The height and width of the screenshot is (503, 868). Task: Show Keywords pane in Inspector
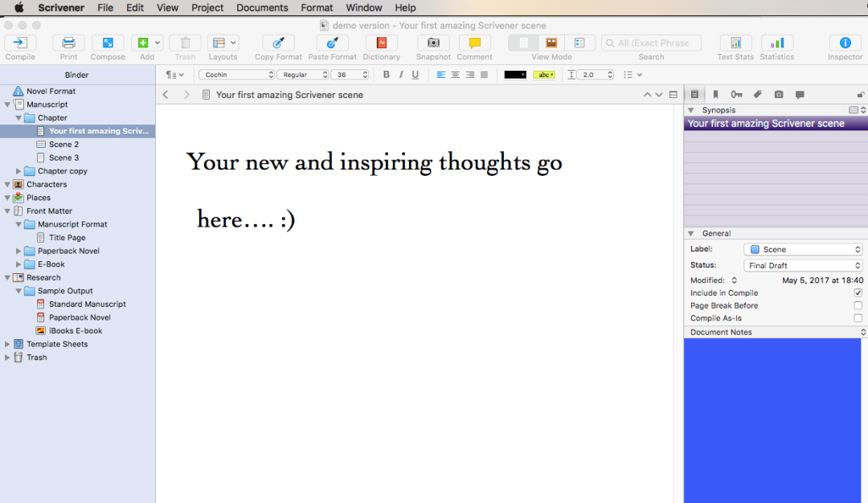737,95
